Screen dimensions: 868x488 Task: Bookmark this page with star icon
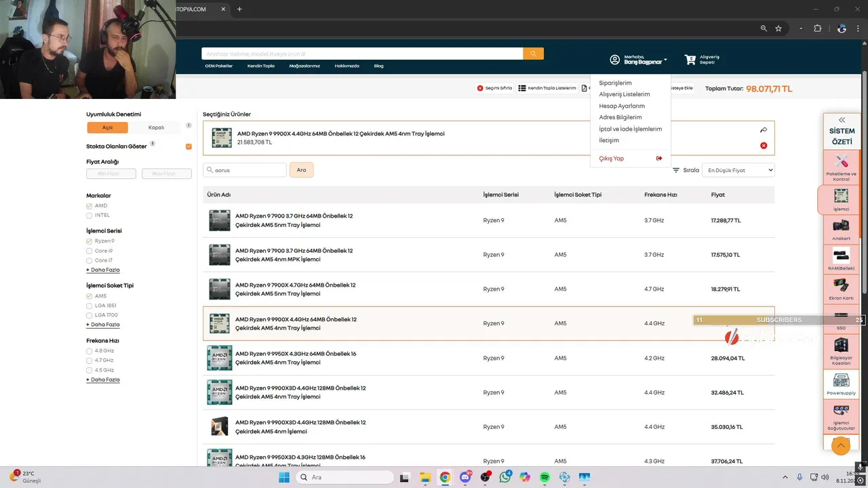point(778,28)
